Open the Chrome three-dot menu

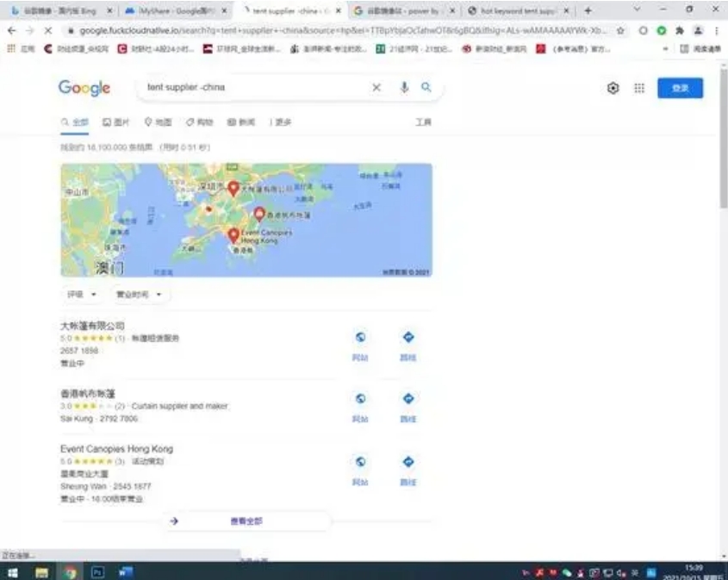(x=717, y=31)
